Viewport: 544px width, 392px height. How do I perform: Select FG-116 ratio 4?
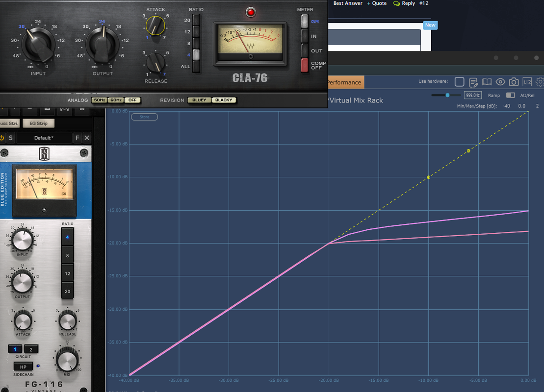tap(67, 238)
